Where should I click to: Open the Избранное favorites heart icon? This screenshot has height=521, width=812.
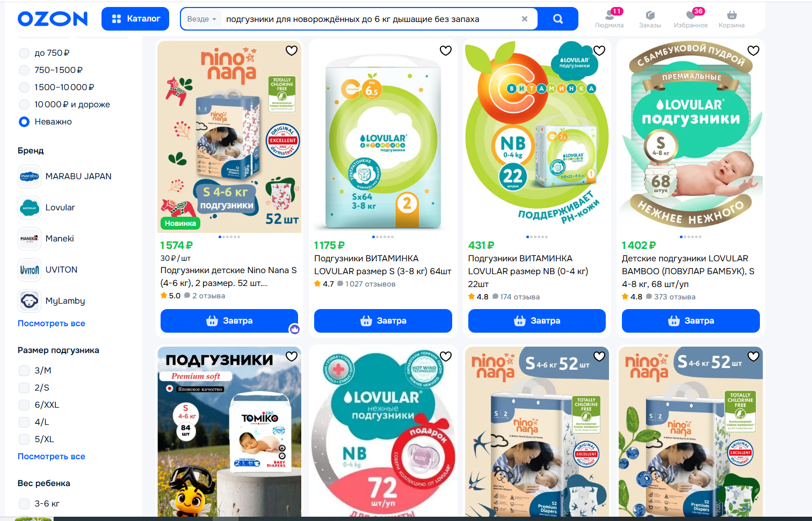[691, 19]
